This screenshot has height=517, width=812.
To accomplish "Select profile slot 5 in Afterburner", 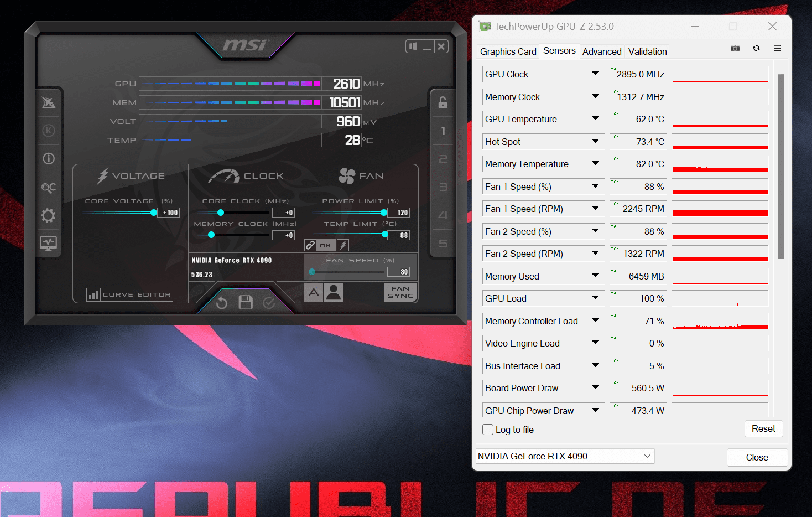I will pyautogui.click(x=443, y=244).
